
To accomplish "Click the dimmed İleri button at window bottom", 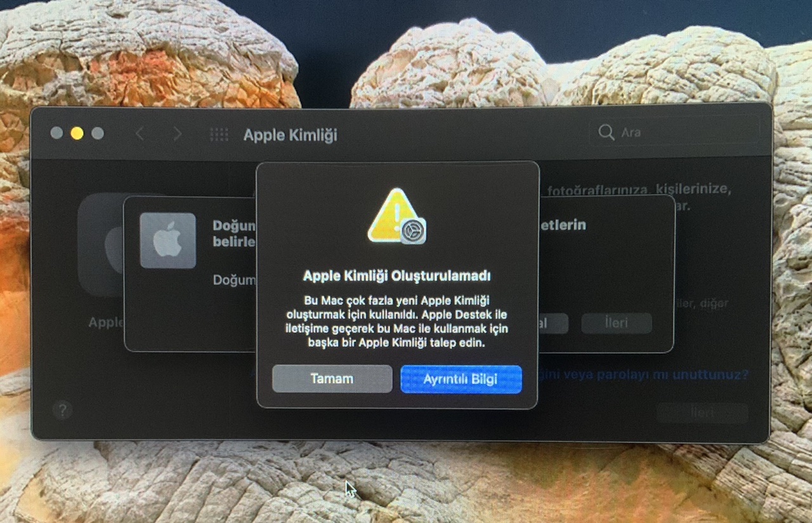I will 702,413.
